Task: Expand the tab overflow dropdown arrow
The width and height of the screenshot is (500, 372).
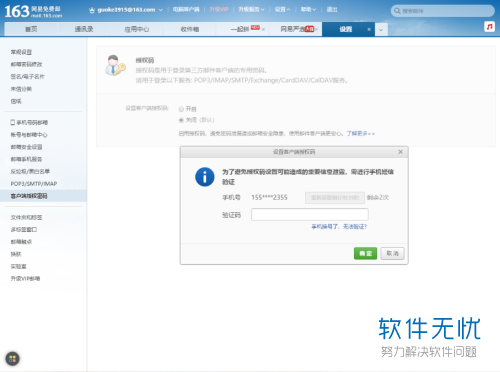Action: point(381,30)
